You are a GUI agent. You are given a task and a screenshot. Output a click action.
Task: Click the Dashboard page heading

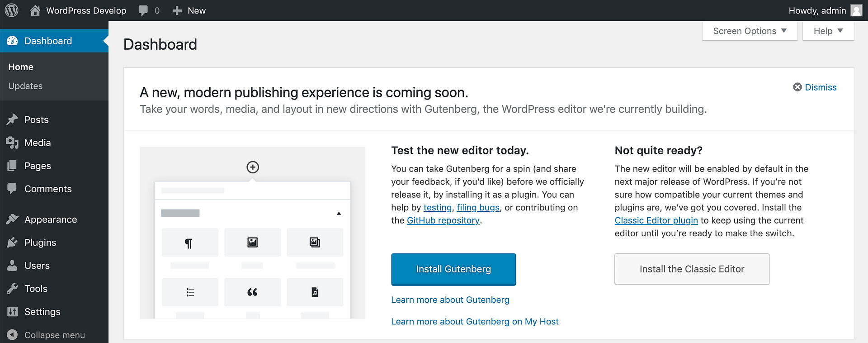pos(160,44)
